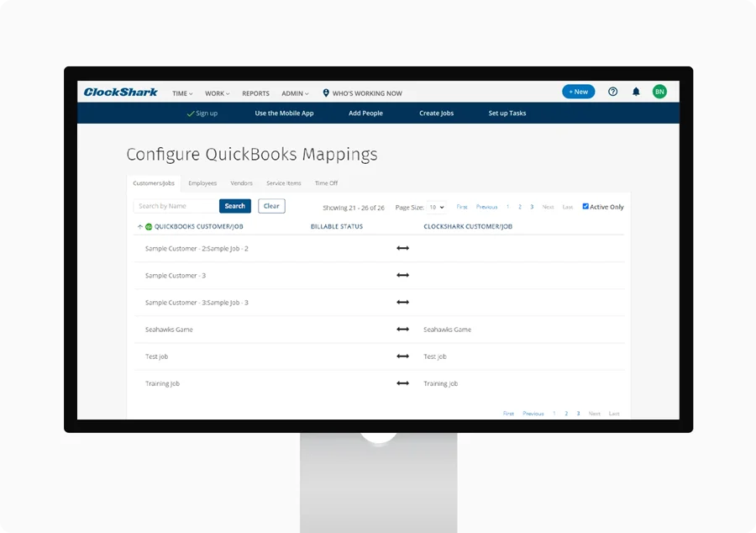Click Last in bottom pagination
756x533 pixels.
(614, 414)
